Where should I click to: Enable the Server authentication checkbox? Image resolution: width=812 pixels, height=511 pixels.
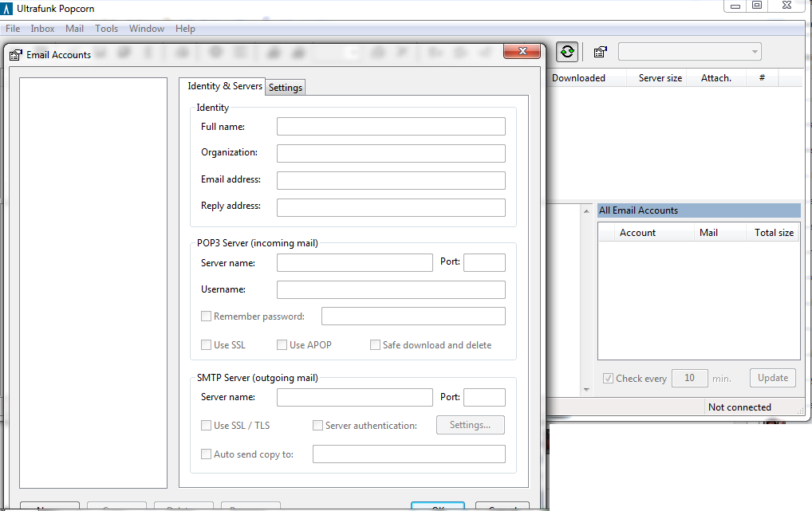tap(317, 425)
